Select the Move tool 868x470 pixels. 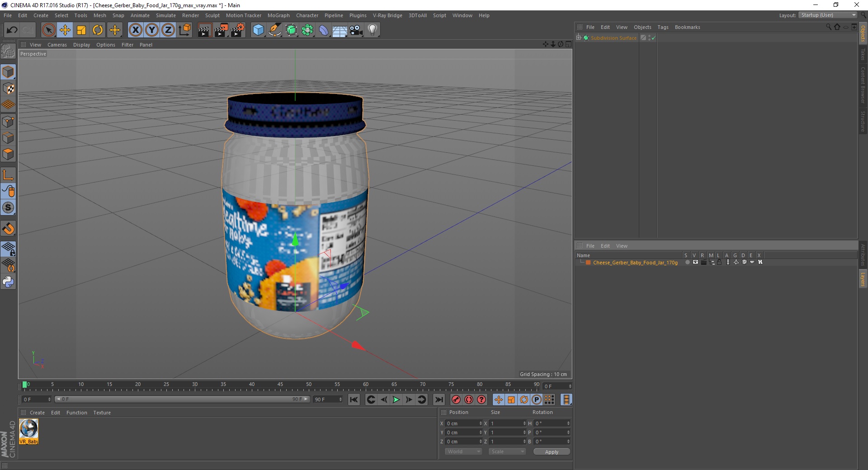pos(65,30)
